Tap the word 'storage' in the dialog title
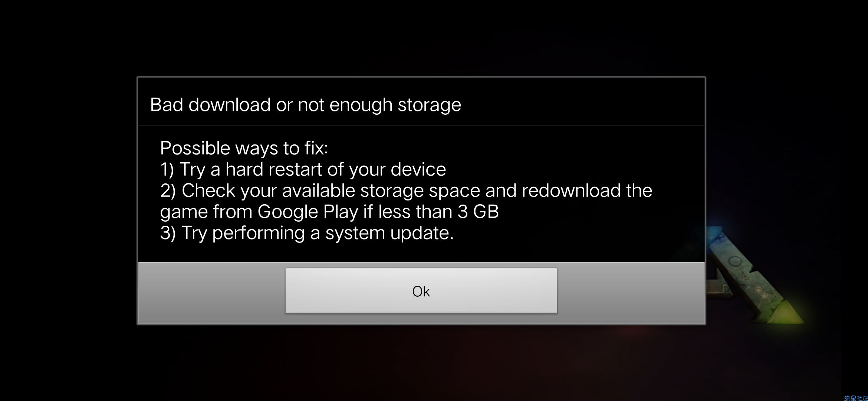 click(429, 105)
